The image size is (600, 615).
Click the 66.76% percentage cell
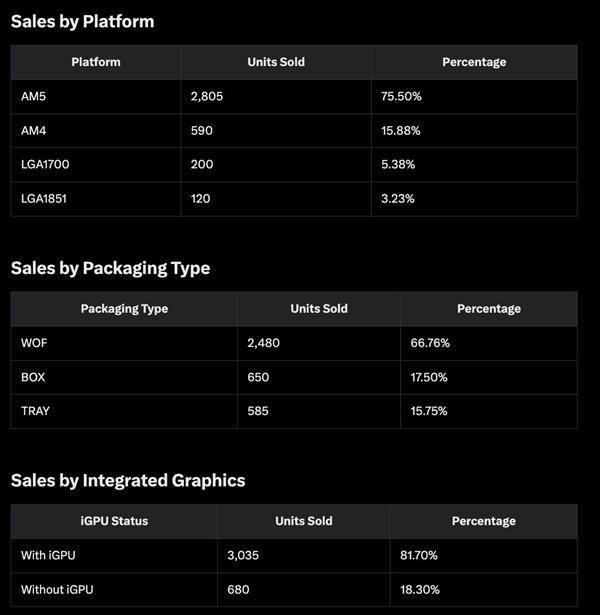point(430,343)
